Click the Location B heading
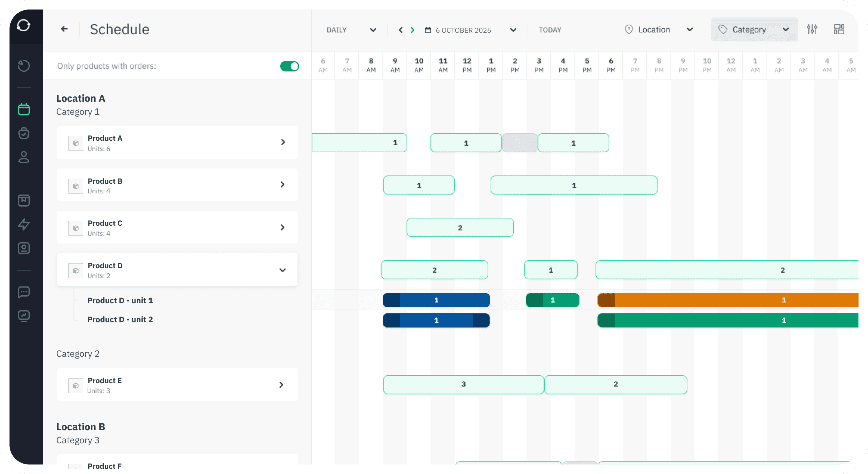This screenshot has height=474, width=868. click(81, 427)
